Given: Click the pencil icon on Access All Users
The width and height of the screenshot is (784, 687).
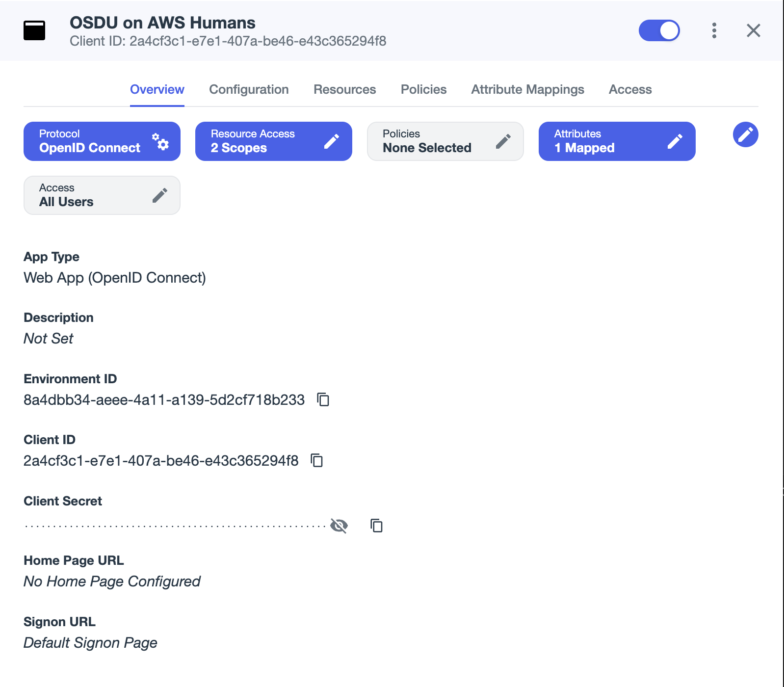Looking at the screenshot, I should pos(160,195).
